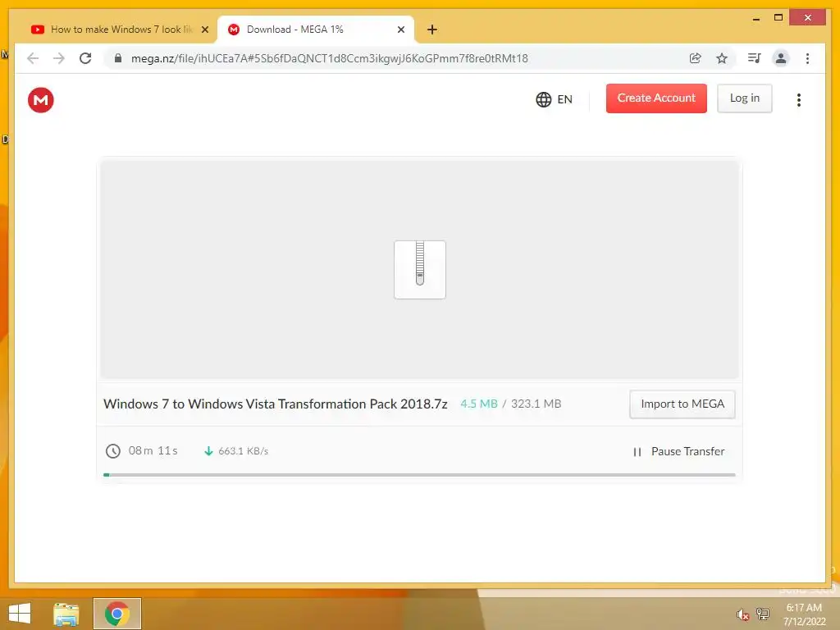The image size is (840, 630).
Task: Click the Log in button
Action: [745, 98]
